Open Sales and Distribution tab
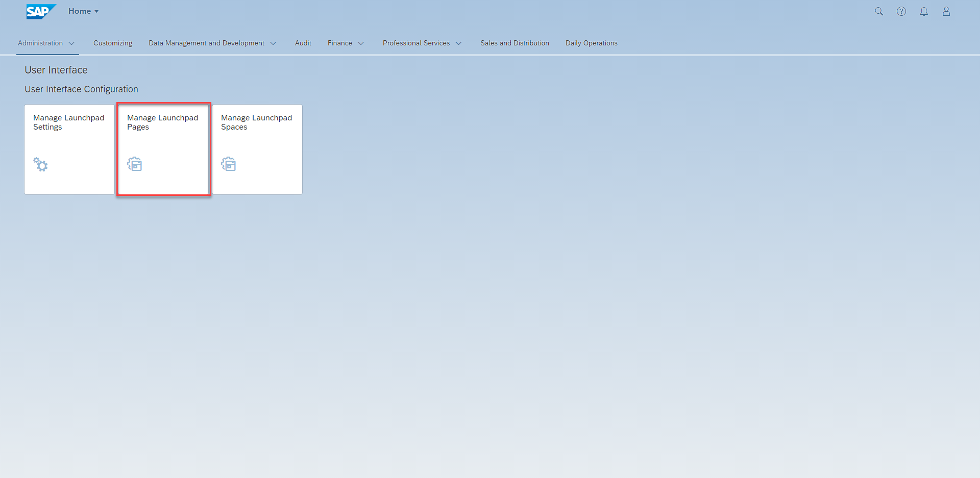 (x=515, y=43)
